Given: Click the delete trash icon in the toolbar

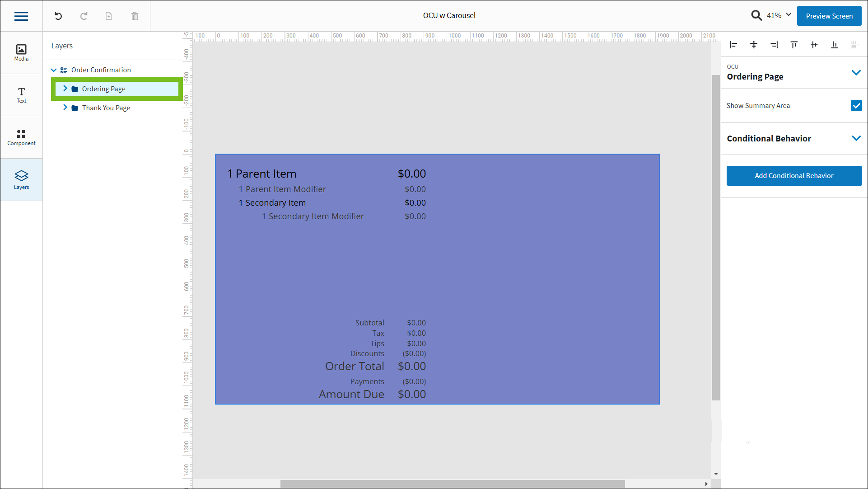Looking at the screenshot, I should [x=134, y=16].
